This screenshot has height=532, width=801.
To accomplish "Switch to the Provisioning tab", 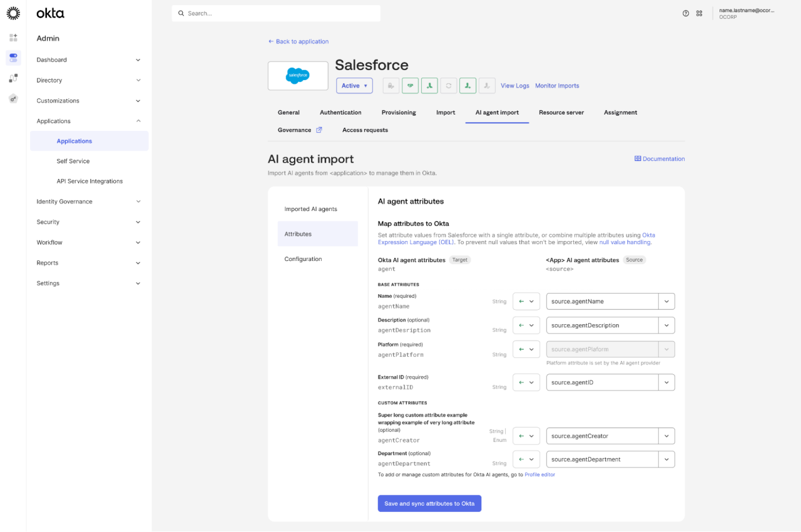I will 399,113.
